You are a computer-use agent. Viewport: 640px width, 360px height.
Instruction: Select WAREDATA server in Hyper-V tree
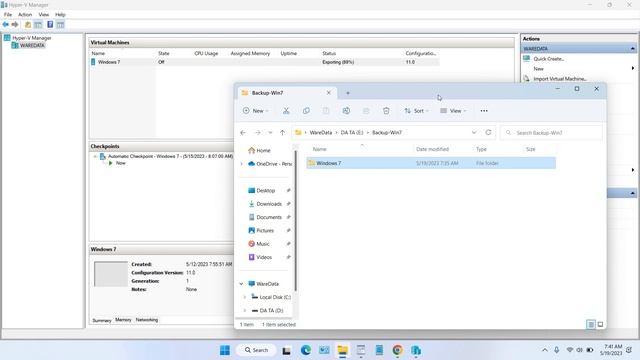click(x=32, y=45)
